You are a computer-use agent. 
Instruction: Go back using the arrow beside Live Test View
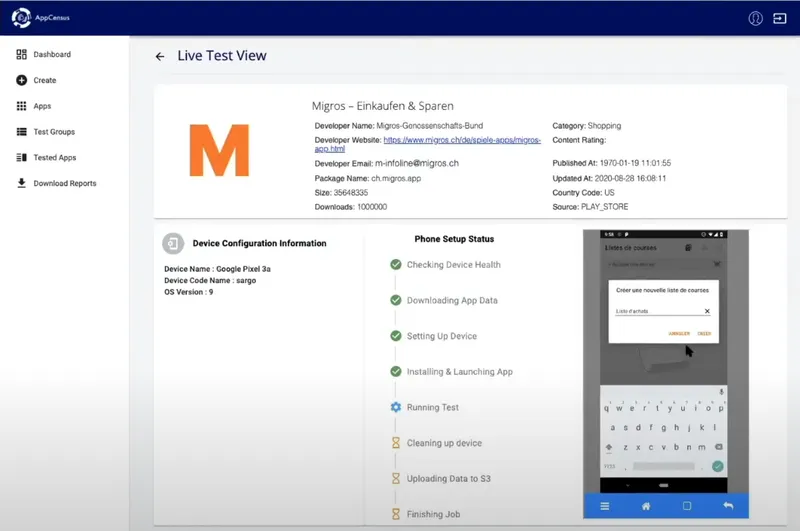tap(160, 56)
